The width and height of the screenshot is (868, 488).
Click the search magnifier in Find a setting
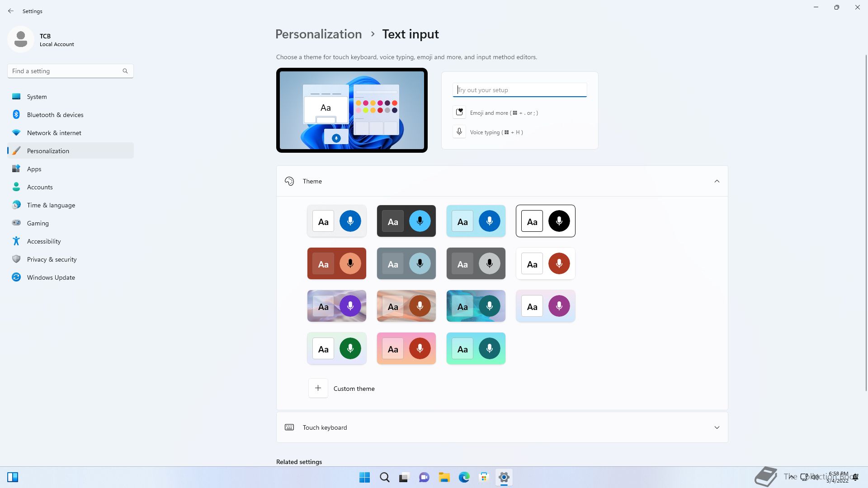[x=125, y=71]
